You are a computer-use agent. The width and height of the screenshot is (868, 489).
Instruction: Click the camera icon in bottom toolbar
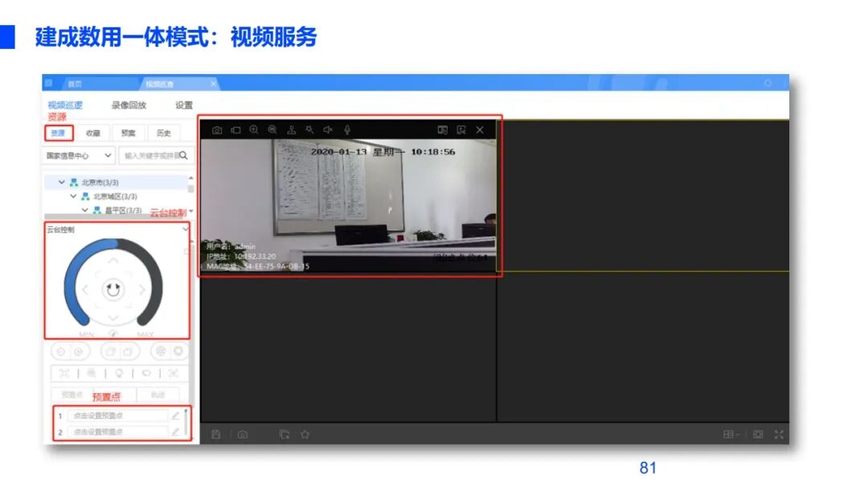coord(243,435)
